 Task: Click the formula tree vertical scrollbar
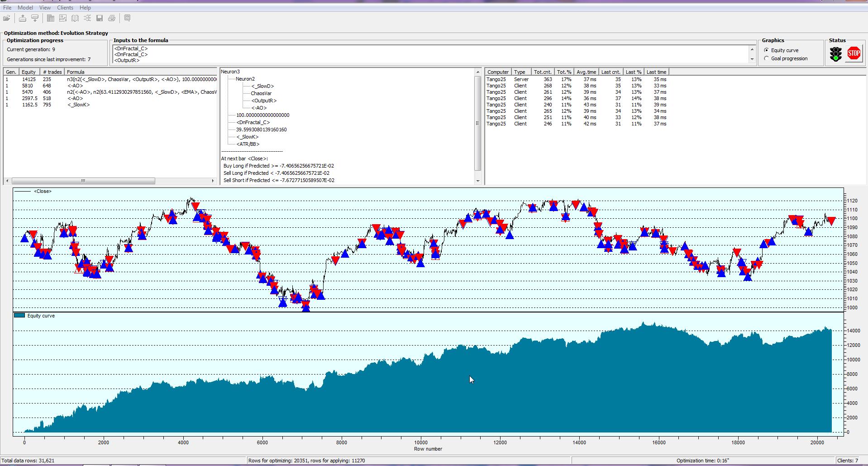477,123
